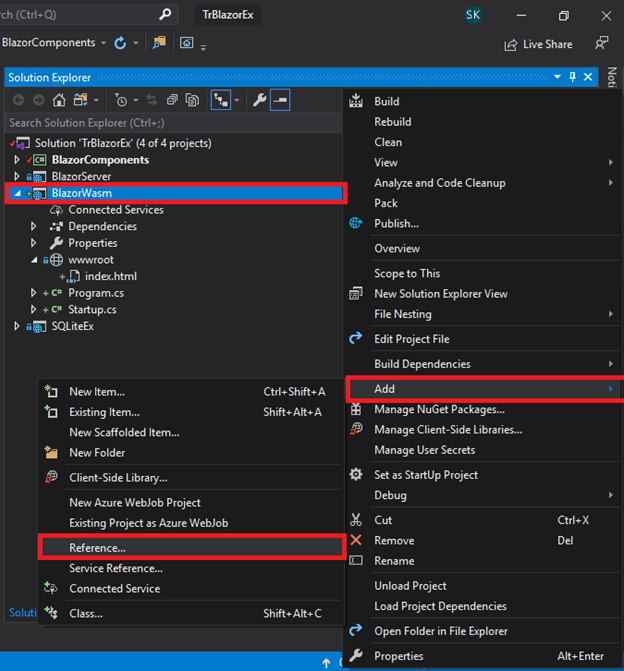Toggle the Preview Selected Items button
This screenshot has height=671, width=624.
pyautogui.click(x=280, y=100)
